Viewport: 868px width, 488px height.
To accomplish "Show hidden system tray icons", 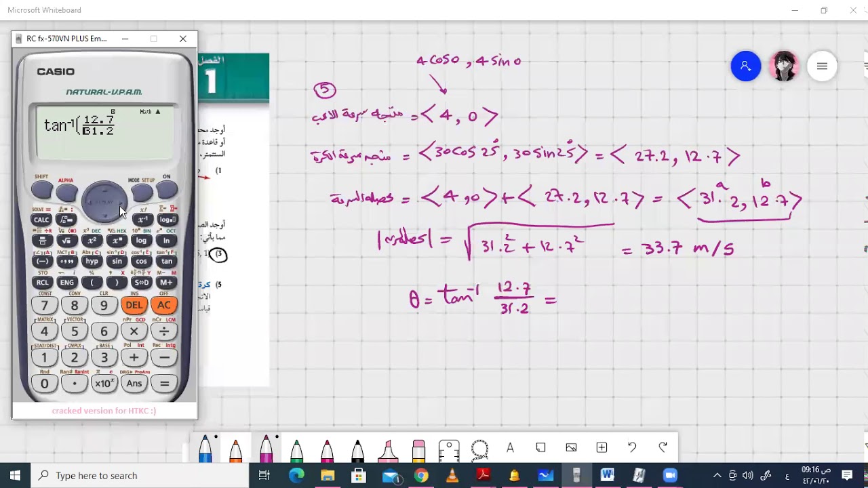I will click(717, 476).
